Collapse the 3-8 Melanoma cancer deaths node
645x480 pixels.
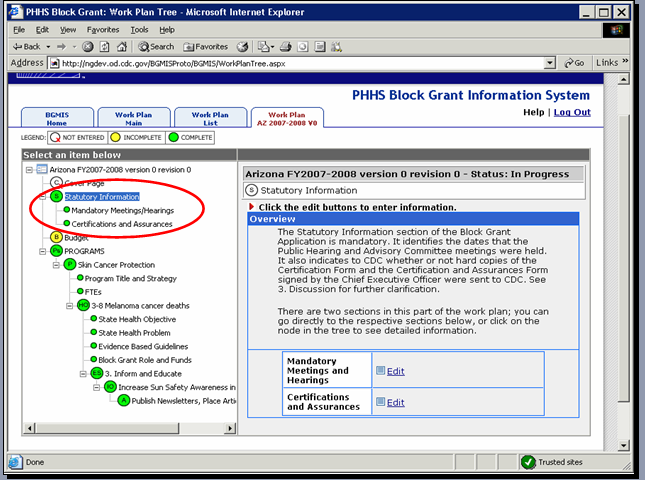click(x=70, y=306)
